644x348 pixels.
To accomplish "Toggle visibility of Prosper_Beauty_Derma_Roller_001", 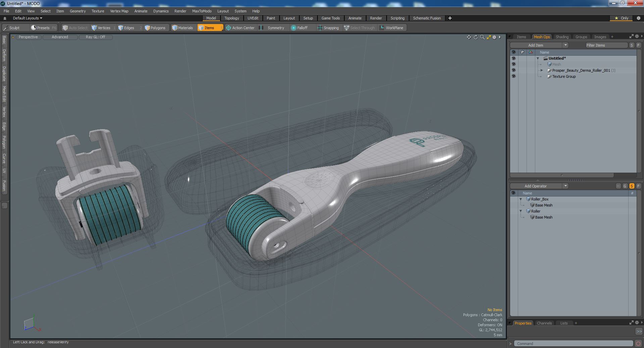I will click(513, 70).
